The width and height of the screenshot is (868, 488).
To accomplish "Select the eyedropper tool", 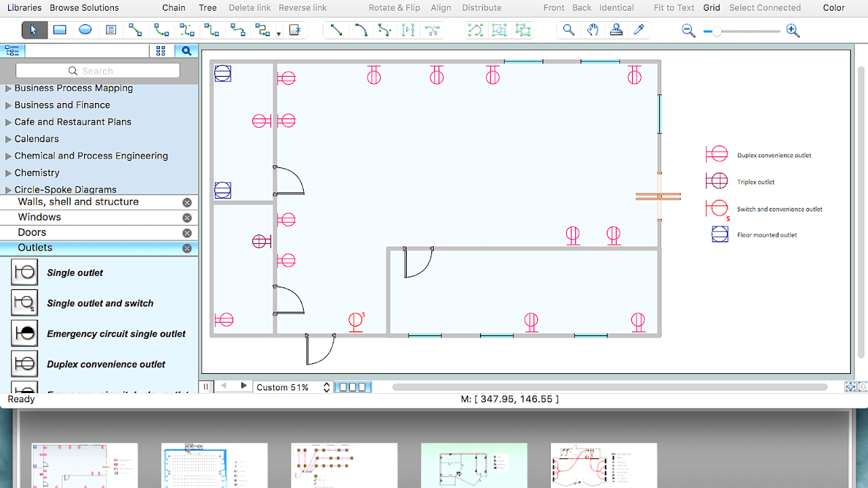I will pos(639,30).
